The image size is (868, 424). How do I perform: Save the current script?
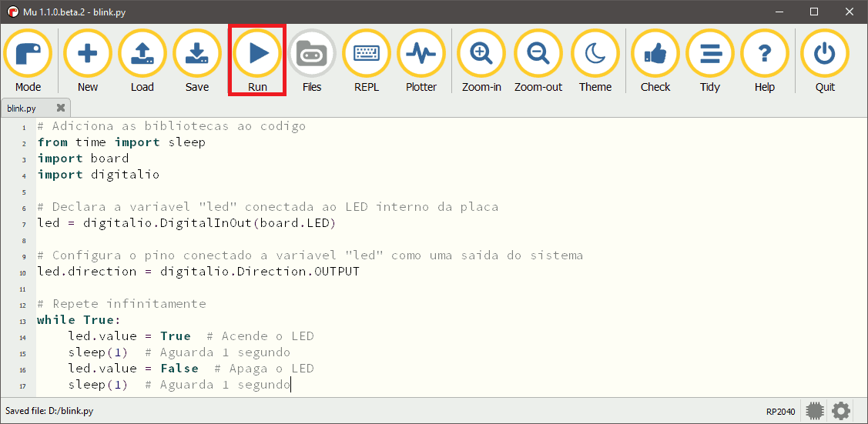[197, 61]
